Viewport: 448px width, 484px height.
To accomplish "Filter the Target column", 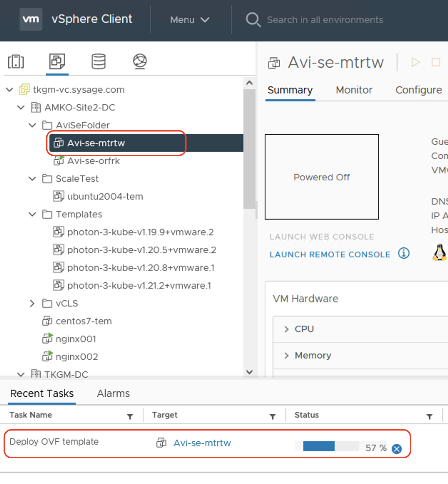I will 273,416.
